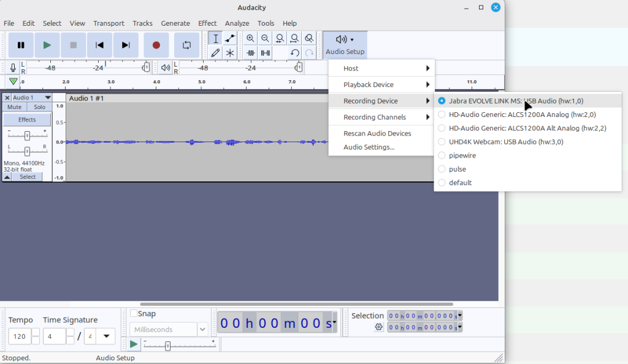The image size is (628, 364).
Task: Open the Tracks menu
Action: tap(142, 23)
